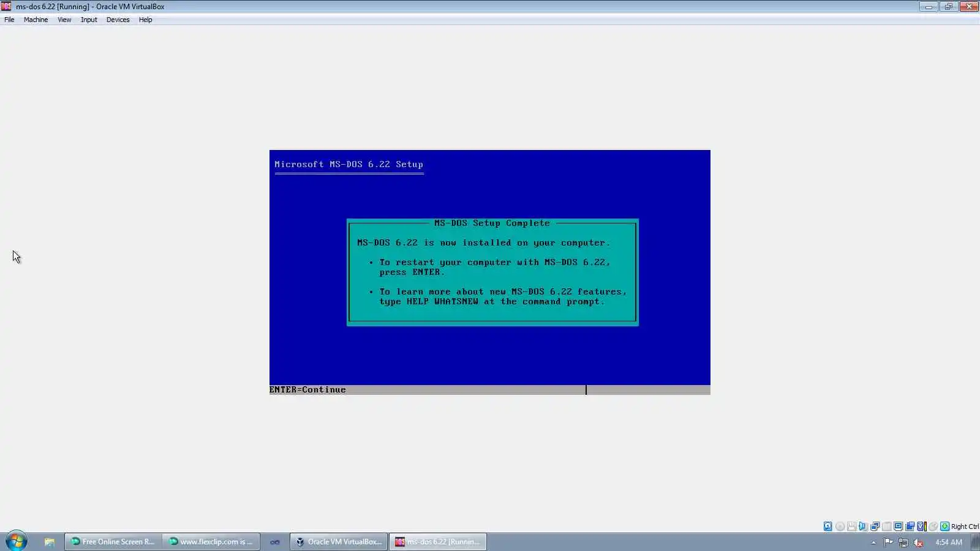Switch to Oracle VM VirtualBox manager taskbar button
980x551 pixels.
point(339,542)
